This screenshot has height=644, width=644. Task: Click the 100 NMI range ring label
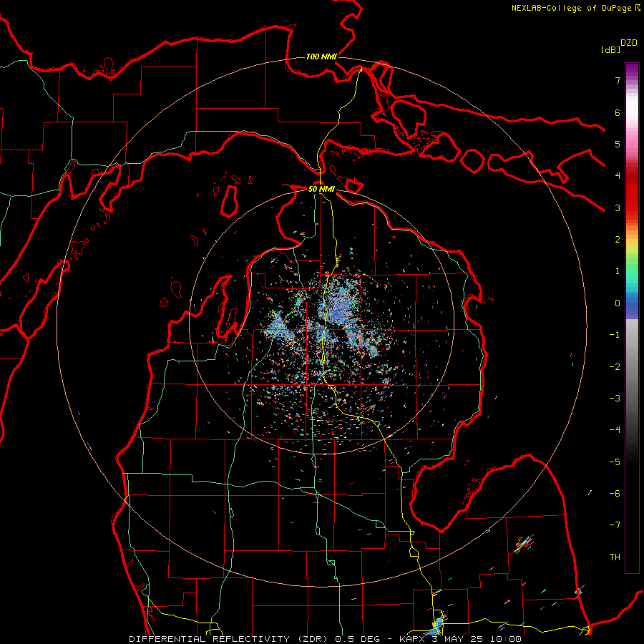point(321,57)
